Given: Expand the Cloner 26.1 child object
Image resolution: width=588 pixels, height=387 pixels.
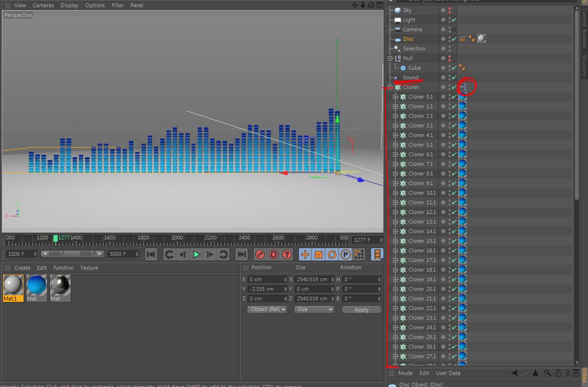Looking at the screenshot, I should 396,347.
